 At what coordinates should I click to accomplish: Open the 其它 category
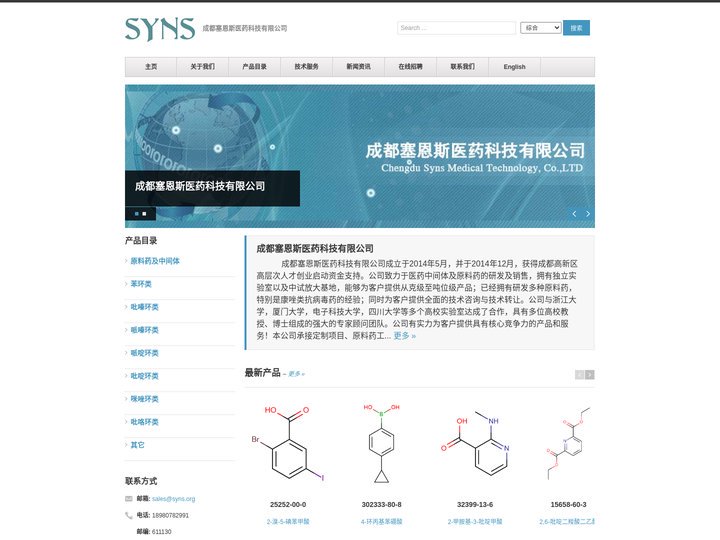pos(137,444)
